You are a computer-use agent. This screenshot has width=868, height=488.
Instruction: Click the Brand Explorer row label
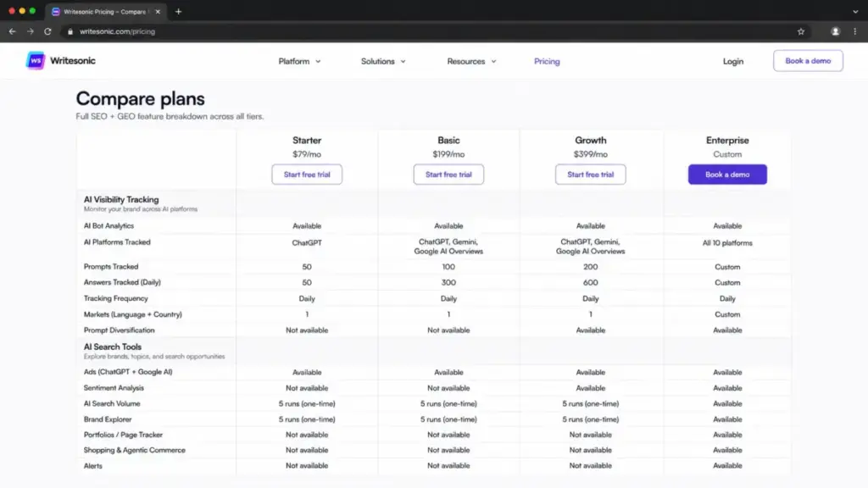(108, 419)
